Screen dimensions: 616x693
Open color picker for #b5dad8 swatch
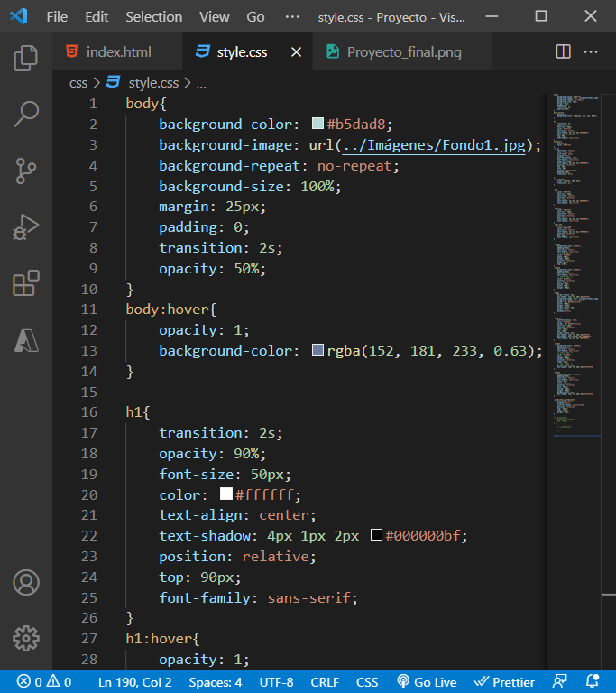click(317, 124)
